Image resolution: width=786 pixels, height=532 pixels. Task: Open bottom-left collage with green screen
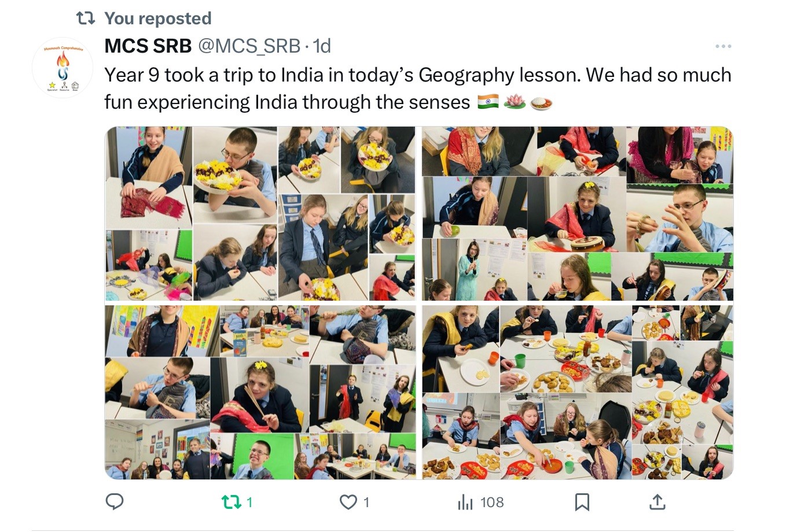(x=260, y=393)
